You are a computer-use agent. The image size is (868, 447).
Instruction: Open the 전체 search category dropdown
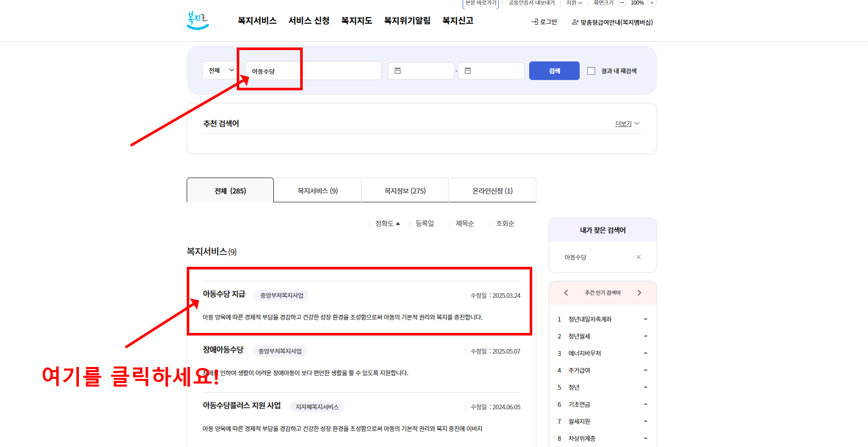(221, 70)
